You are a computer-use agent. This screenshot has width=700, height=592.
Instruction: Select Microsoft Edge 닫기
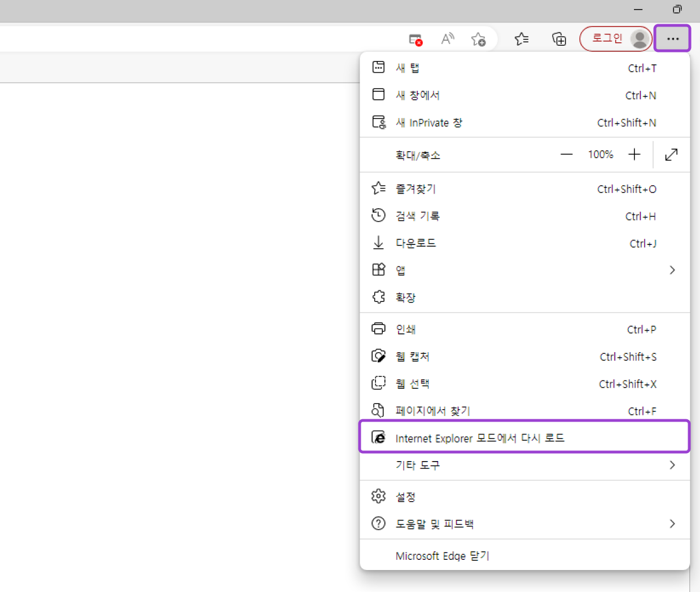click(442, 556)
